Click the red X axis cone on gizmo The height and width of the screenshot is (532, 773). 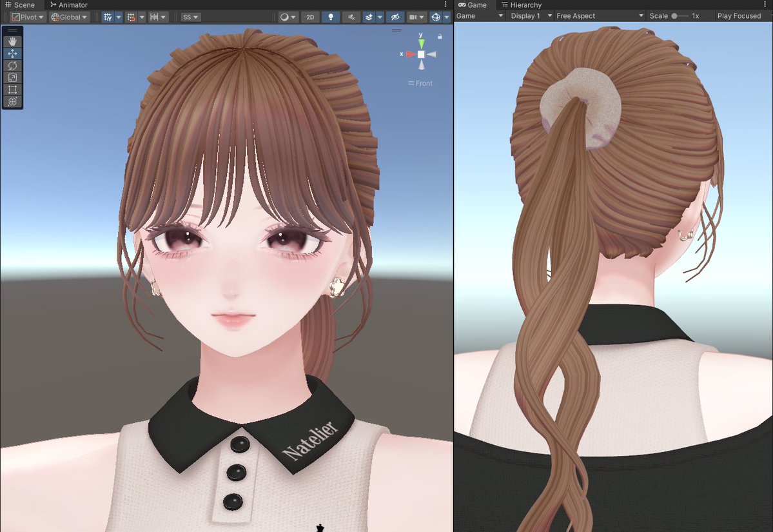410,54
